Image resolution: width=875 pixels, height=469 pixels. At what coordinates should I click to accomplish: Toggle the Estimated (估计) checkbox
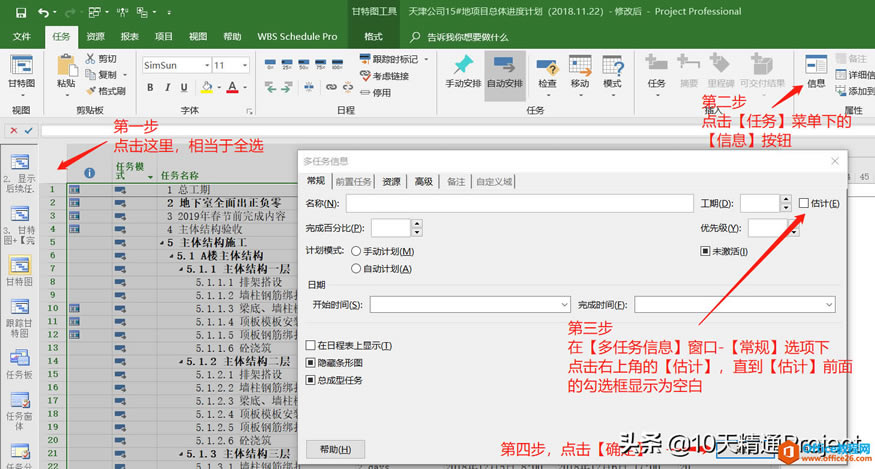point(804,204)
